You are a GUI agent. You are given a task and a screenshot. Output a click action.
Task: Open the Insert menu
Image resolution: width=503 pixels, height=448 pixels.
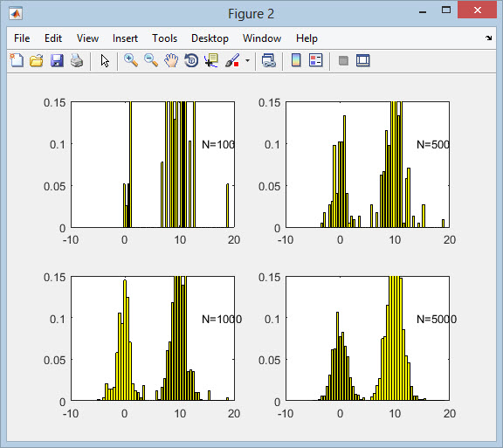pyautogui.click(x=125, y=38)
